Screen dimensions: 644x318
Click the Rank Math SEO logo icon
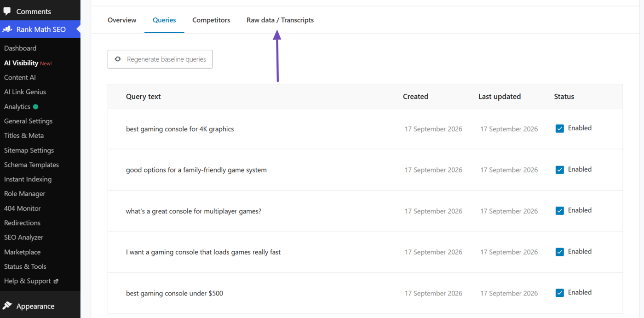7,29
